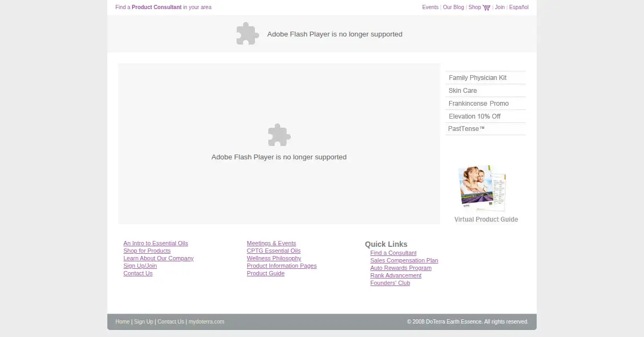Click the puzzle piece icon in the main Flash area
Viewport: 644px width, 337px height.
coord(279,135)
